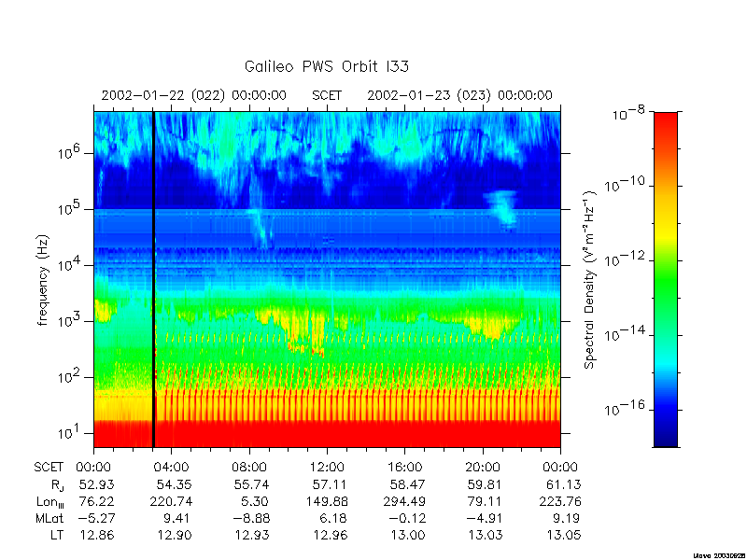Click the LT value '12.86'
This screenshot has height=560, width=747.
[96, 535]
